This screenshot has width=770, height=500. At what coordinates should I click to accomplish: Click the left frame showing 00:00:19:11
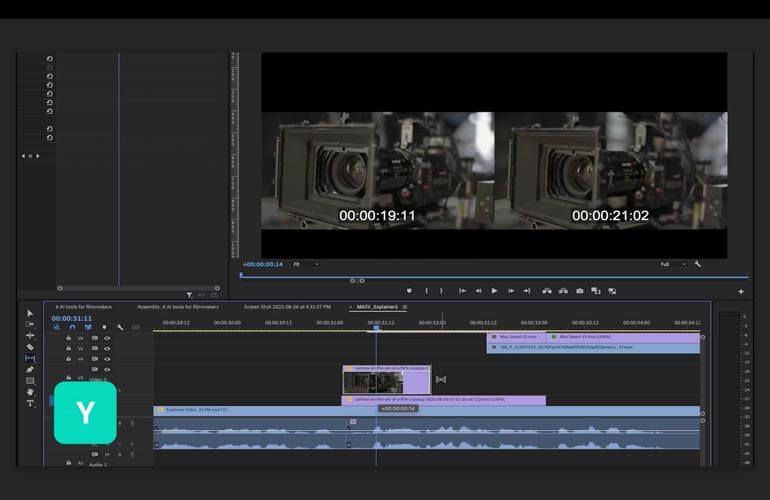(x=377, y=170)
